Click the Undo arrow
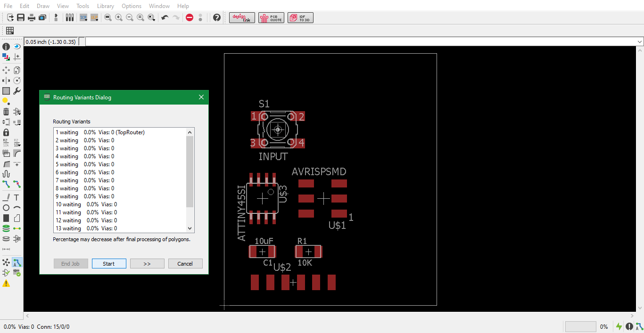The image size is (644, 333). point(165,17)
